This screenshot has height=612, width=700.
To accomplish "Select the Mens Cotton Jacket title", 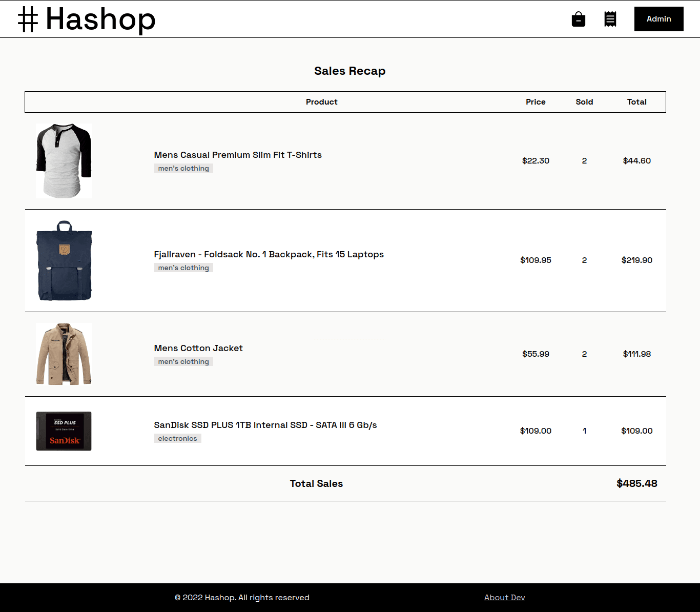I will [198, 348].
